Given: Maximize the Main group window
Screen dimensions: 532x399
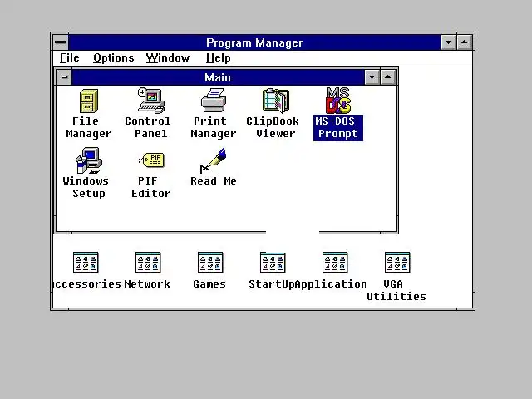Looking at the screenshot, I should (x=388, y=77).
